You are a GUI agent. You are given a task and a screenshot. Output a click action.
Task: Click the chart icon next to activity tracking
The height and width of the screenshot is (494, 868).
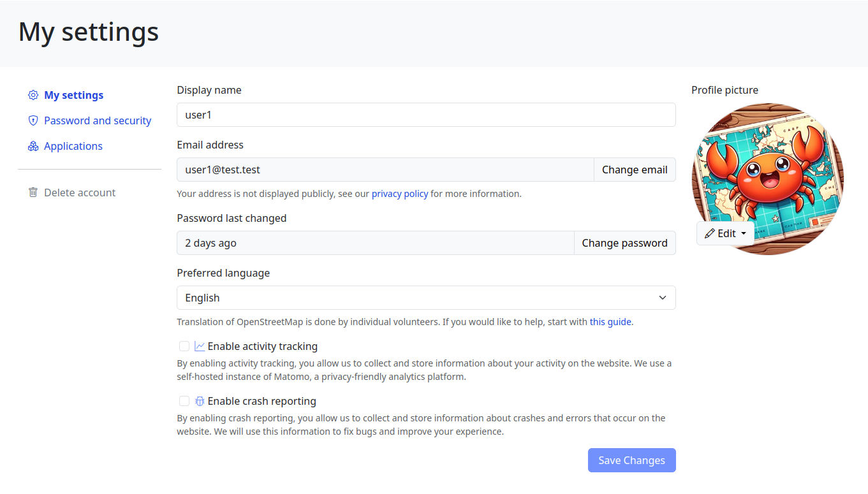click(200, 347)
